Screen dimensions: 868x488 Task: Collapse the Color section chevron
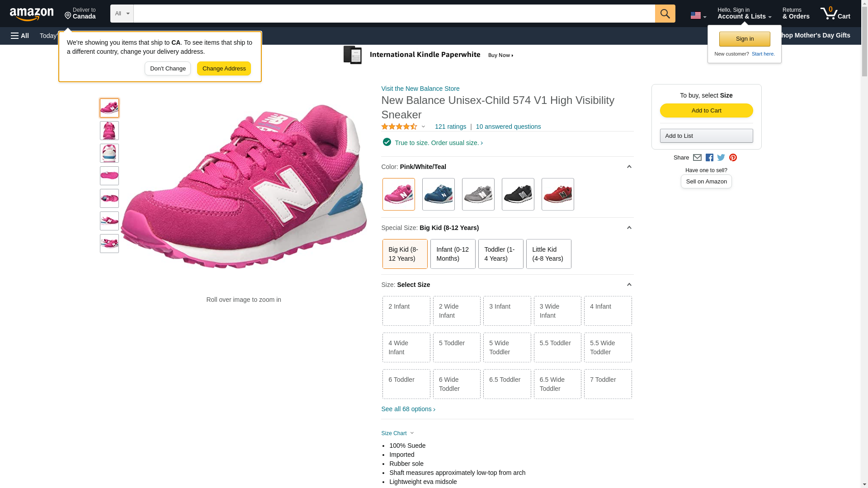[629, 167]
